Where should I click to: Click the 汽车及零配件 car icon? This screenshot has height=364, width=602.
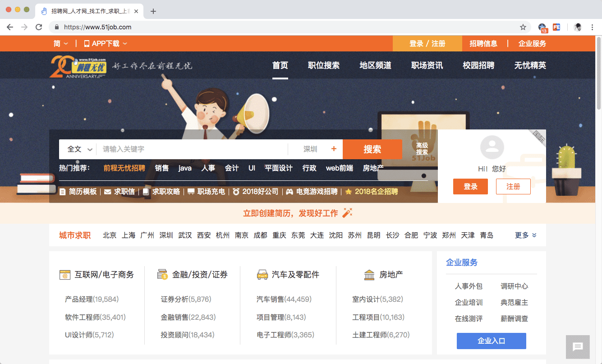click(262, 274)
